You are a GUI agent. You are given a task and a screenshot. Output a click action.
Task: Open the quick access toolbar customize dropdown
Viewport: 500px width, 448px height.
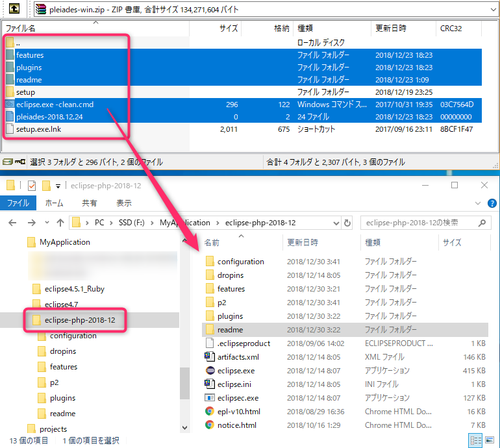[58, 186]
